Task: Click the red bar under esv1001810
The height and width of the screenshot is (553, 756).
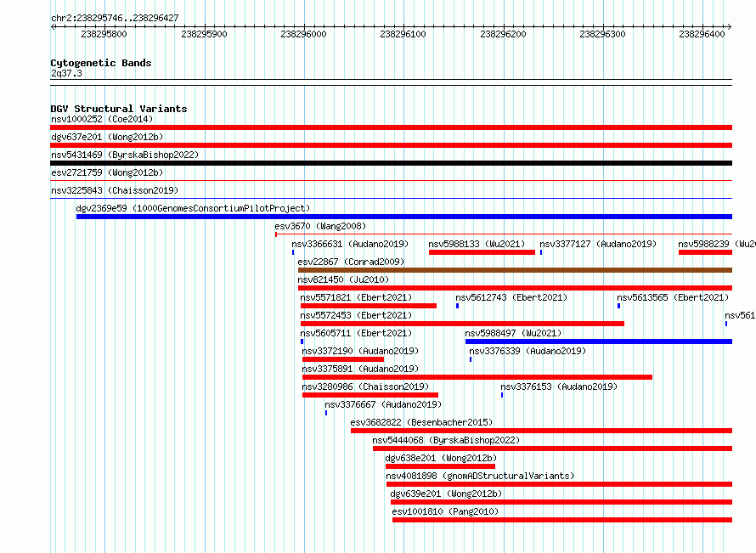Action: 562,520
